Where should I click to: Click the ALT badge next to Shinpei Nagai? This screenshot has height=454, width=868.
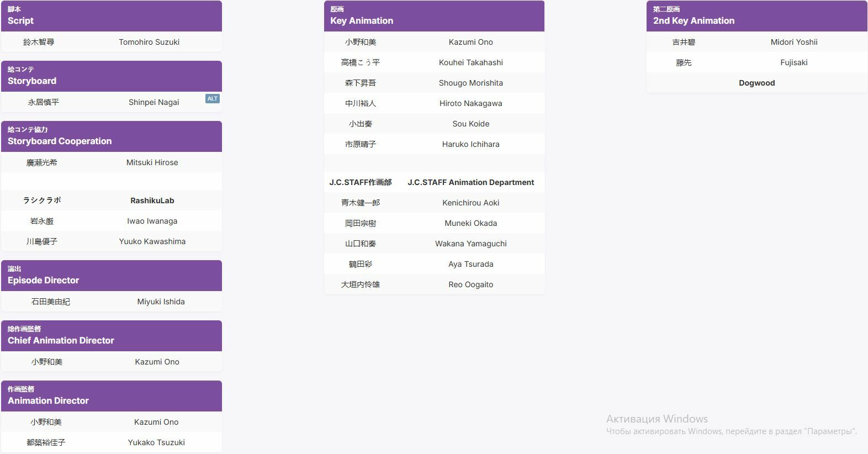(213, 99)
